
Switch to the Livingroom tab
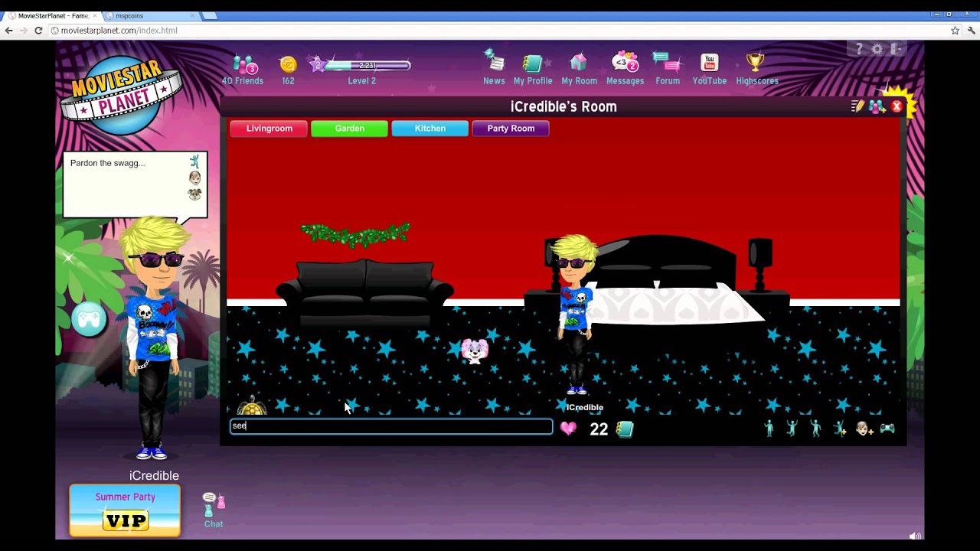269,129
